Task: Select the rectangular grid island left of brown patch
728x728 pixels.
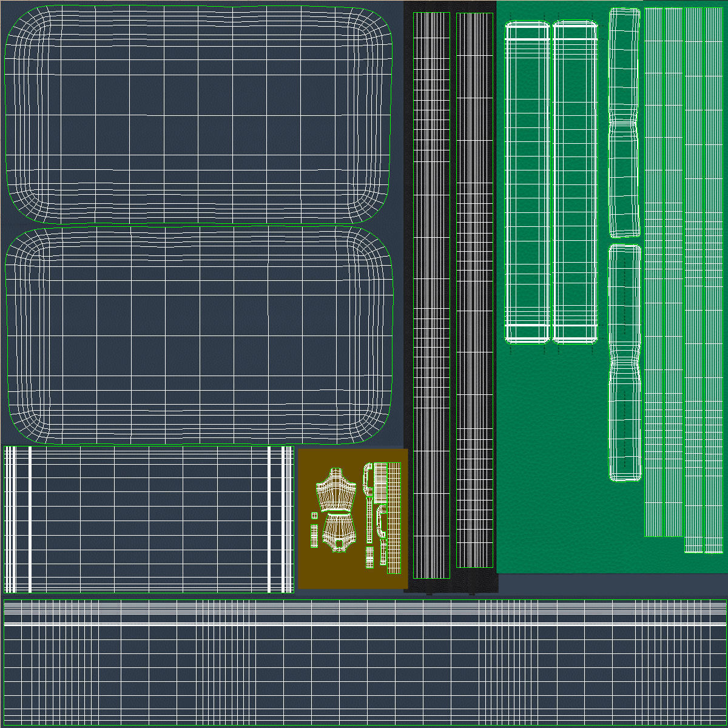Action: (149, 519)
